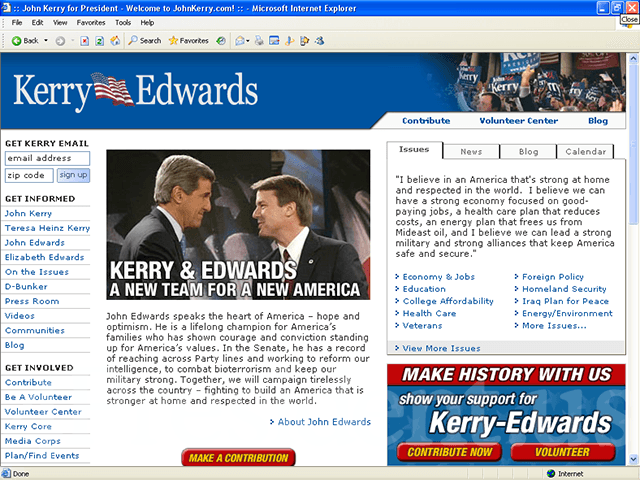The height and width of the screenshot is (480, 640).
Task: Open the Economy & Jobs issue
Action: pyautogui.click(x=438, y=277)
